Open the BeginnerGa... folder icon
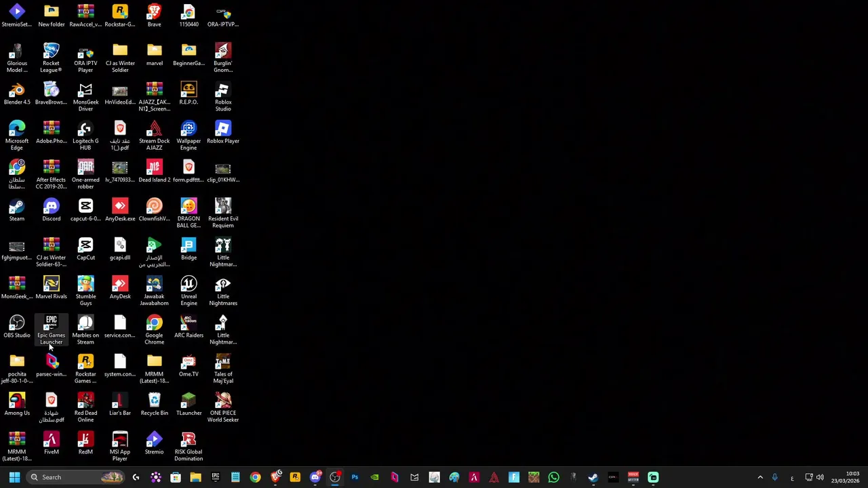Image resolution: width=868 pixels, height=488 pixels. tap(189, 54)
